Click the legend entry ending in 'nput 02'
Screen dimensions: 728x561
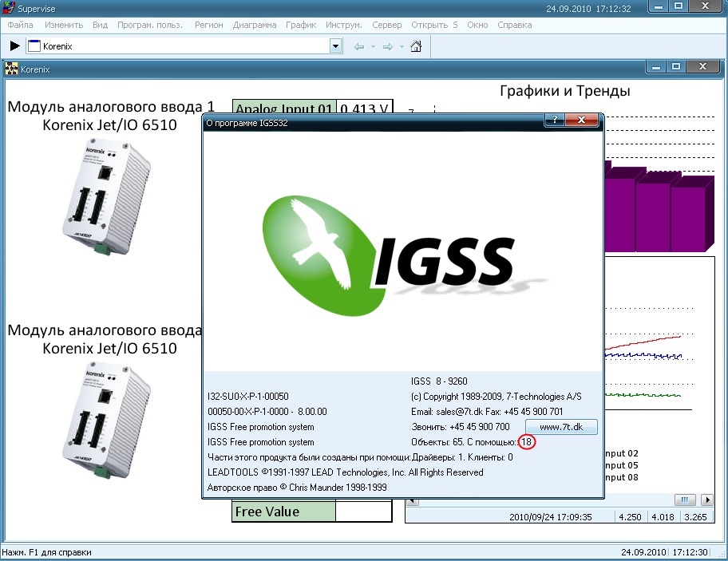tap(622, 453)
